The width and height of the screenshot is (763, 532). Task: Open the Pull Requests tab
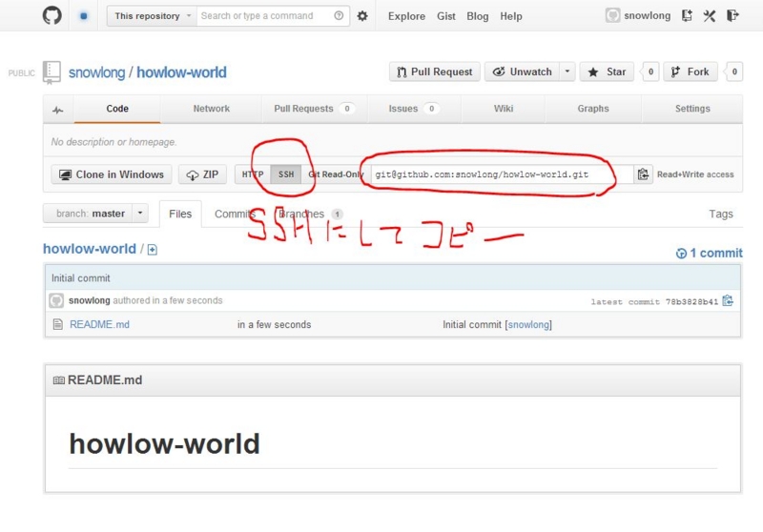[315, 109]
